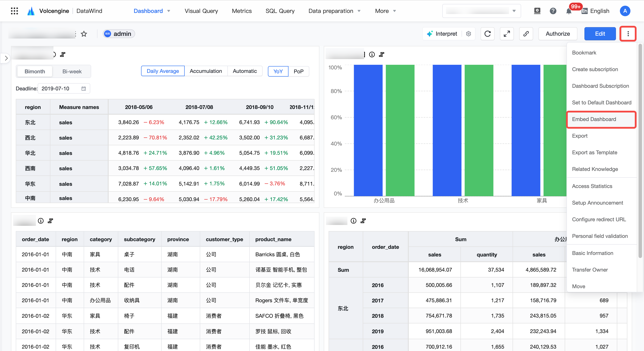Select the Accumulation calculation mode
The height and width of the screenshot is (351, 644).
coord(206,71)
